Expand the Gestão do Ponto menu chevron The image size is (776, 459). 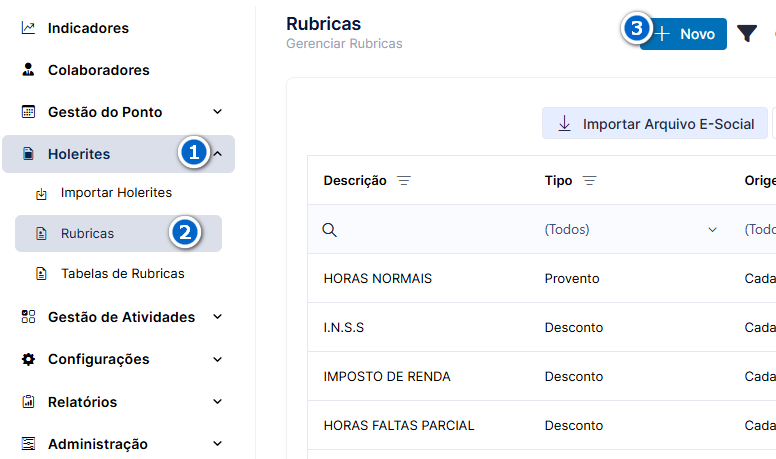217,112
